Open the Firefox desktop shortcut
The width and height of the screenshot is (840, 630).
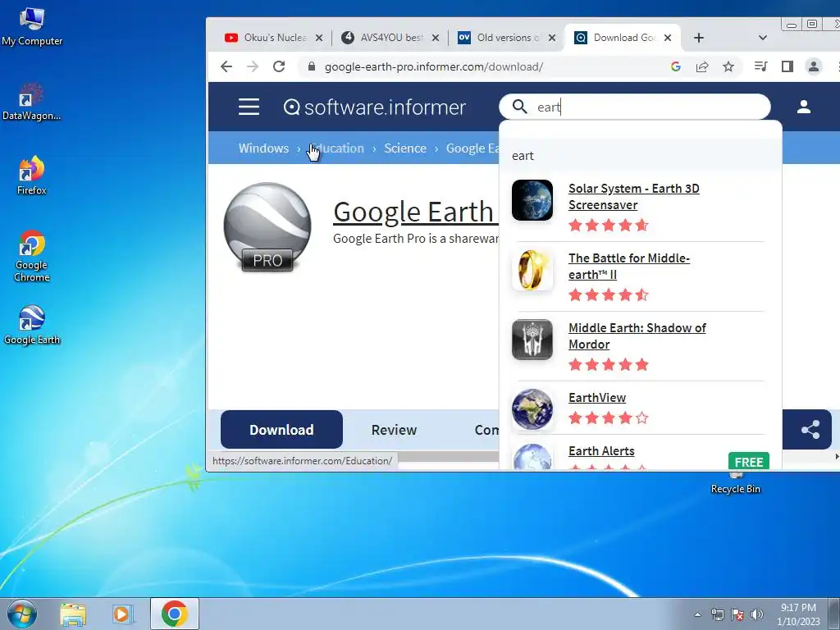coord(32,176)
